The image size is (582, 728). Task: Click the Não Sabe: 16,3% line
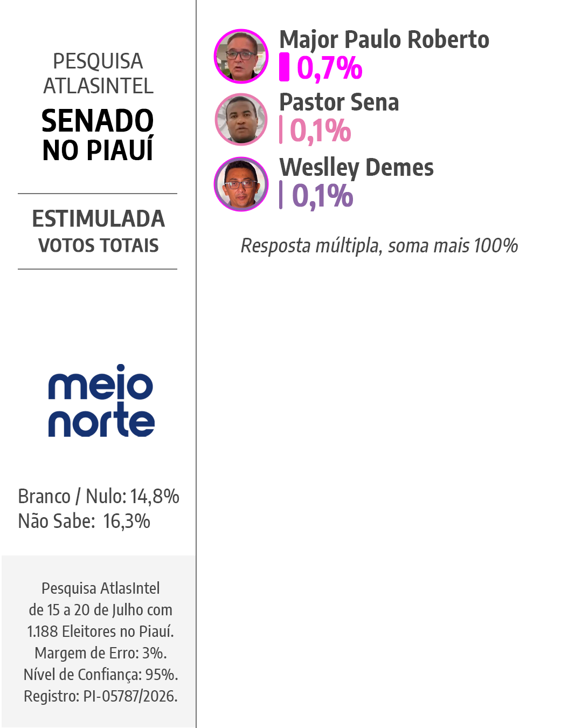(84, 521)
